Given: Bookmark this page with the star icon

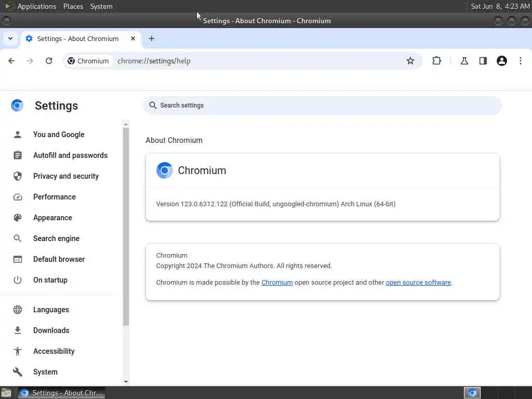Looking at the screenshot, I should coord(410,61).
